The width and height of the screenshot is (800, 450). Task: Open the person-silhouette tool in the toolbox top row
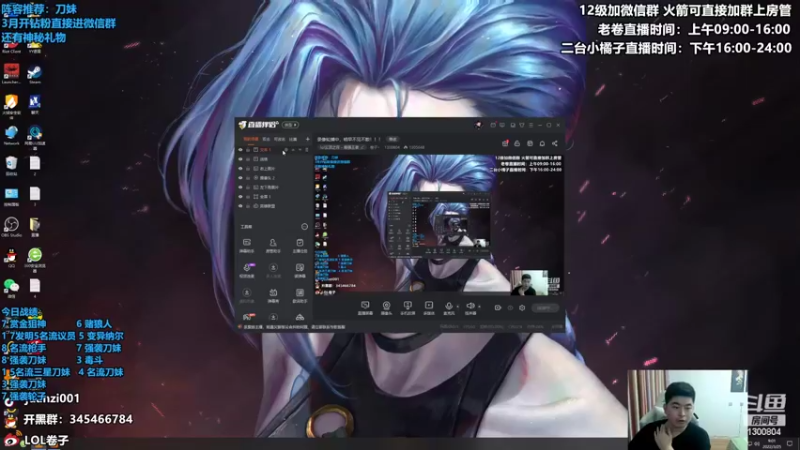[273, 245]
